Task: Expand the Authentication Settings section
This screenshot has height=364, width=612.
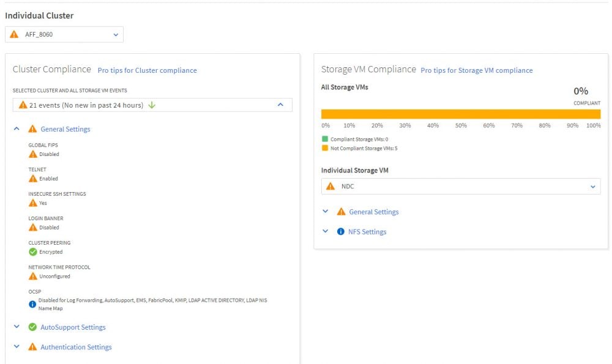Action: tap(17, 347)
